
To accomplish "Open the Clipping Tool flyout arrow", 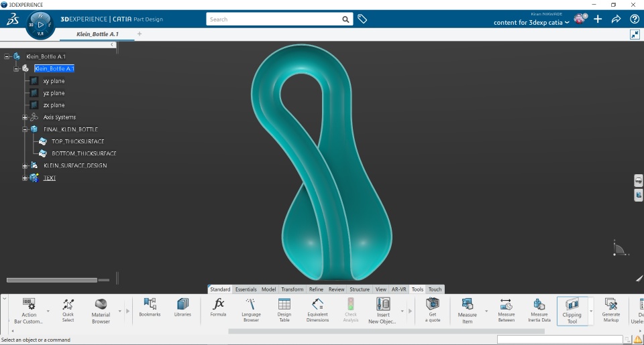I will click(591, 312).
